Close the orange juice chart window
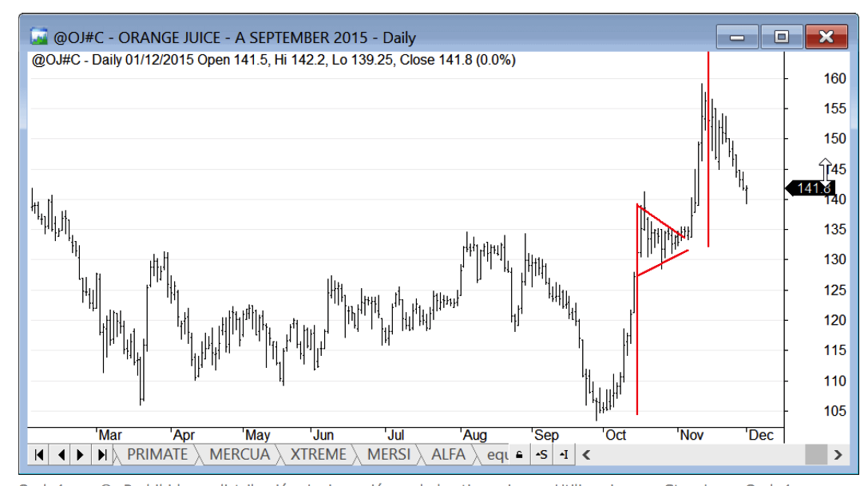This screenshot has width=868, height=486. point(826,37)
